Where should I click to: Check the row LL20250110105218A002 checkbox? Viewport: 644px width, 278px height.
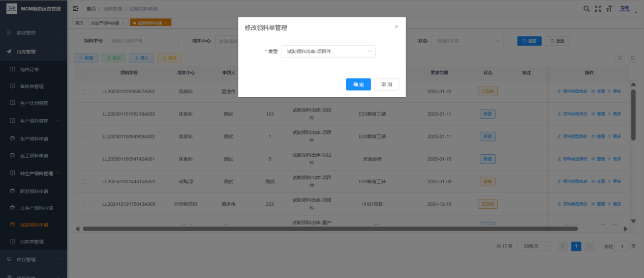(x=83, y=114)
